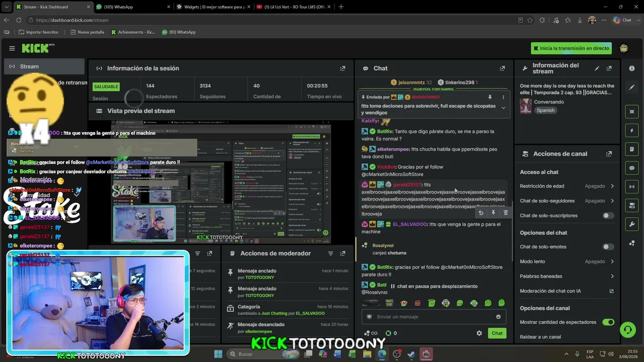Click the chat en pausa para desplazamiento banner
Viewport: 644px width, 362px height.
(434, 287)
